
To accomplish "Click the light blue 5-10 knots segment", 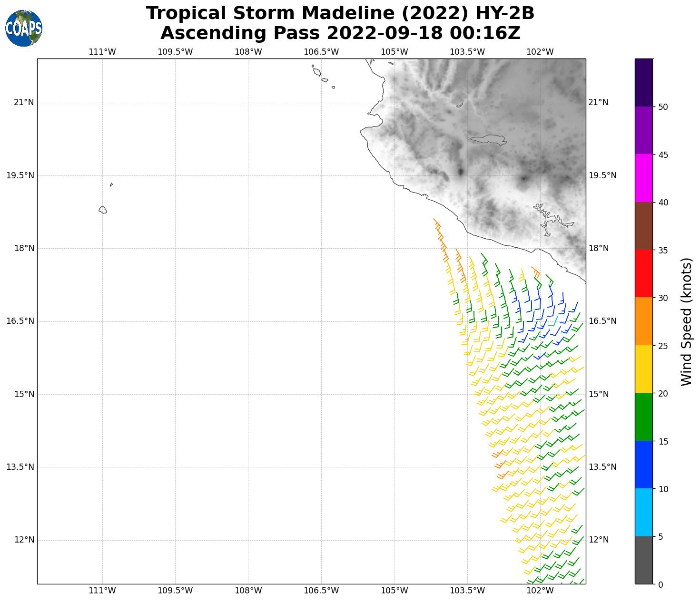I will tap(644, 513).
